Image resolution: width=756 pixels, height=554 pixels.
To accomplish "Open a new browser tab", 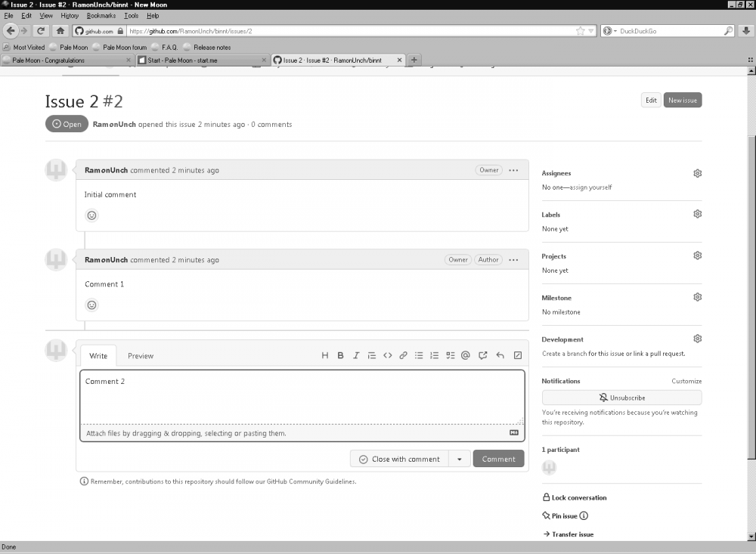I will (414, 60).
